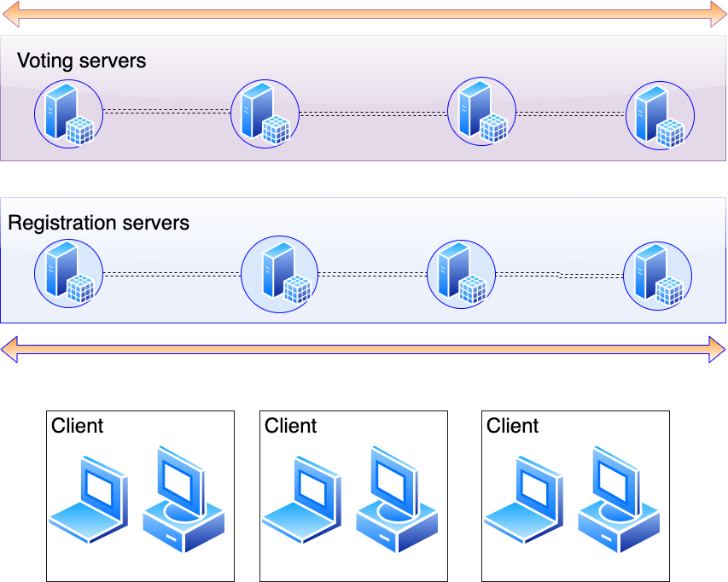
Task: Select the third voting server icon
Action: click(482, 112)
